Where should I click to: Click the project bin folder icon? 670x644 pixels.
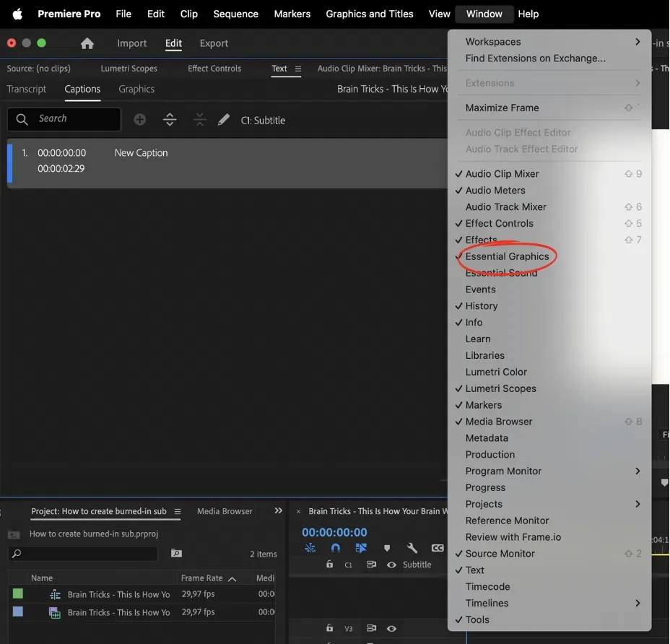(14, 534)
